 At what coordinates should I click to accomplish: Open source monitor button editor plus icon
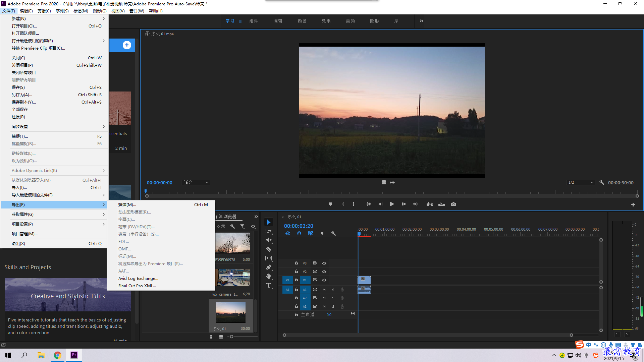(633, 204)
